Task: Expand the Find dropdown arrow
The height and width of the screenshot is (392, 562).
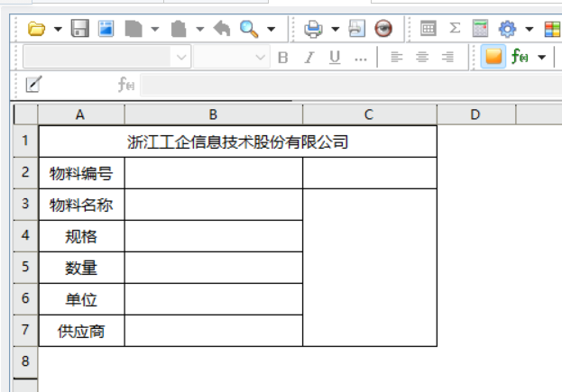Action: click(272, 29)
